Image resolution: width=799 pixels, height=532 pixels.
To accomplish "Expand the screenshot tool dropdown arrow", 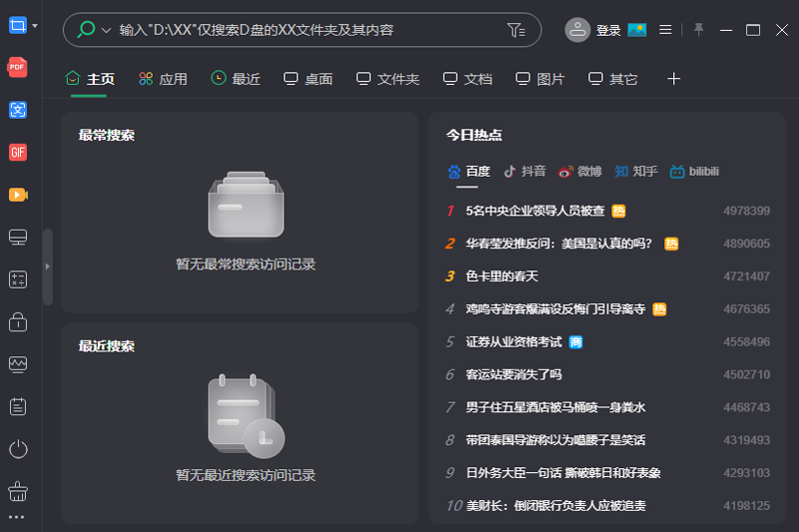I will 35,25.
